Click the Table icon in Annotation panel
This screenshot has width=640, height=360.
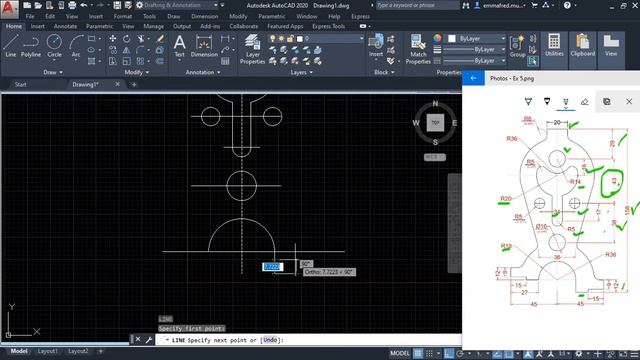pyautogui.click(x=225, y=61)
